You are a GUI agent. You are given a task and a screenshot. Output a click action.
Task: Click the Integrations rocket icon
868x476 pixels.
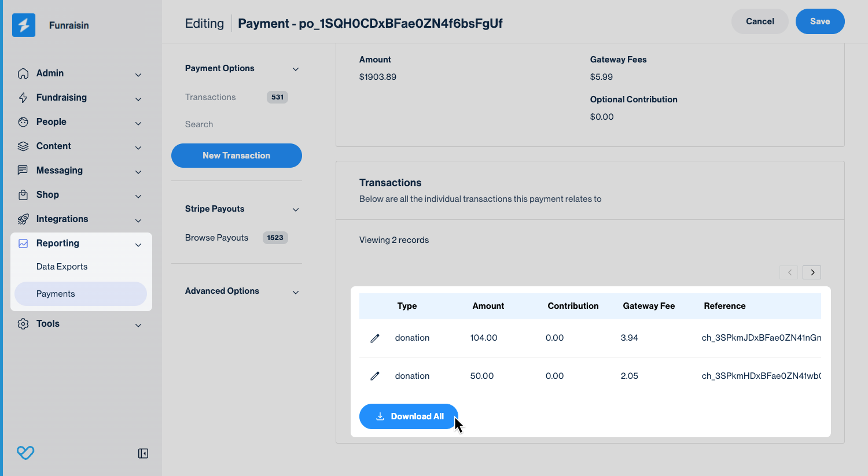23,219
